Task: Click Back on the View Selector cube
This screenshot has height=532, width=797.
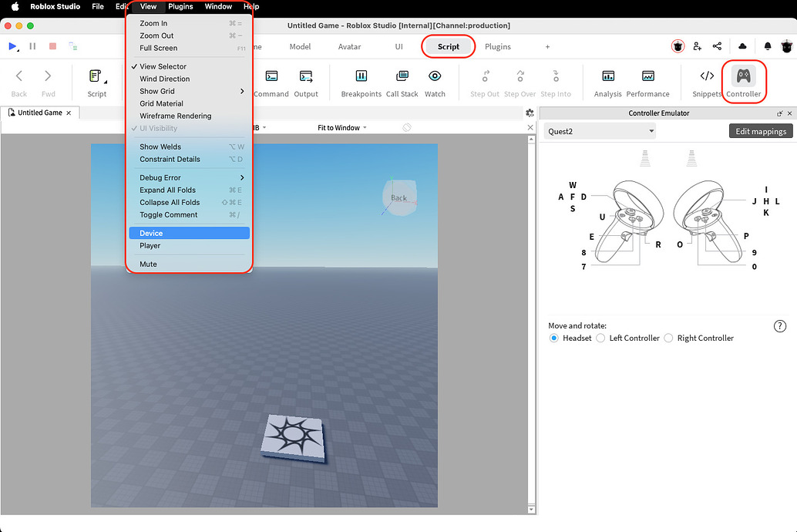Action: click(399, 197)
